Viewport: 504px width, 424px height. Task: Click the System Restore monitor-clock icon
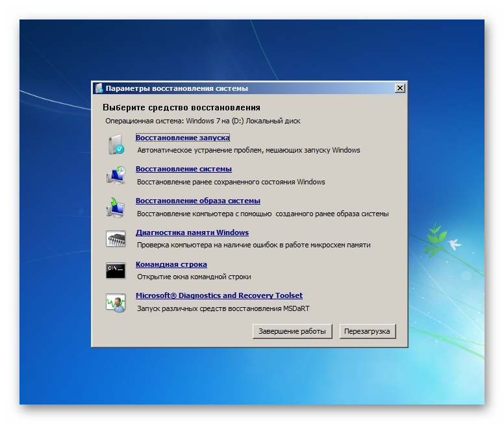[x=116, y=175]
